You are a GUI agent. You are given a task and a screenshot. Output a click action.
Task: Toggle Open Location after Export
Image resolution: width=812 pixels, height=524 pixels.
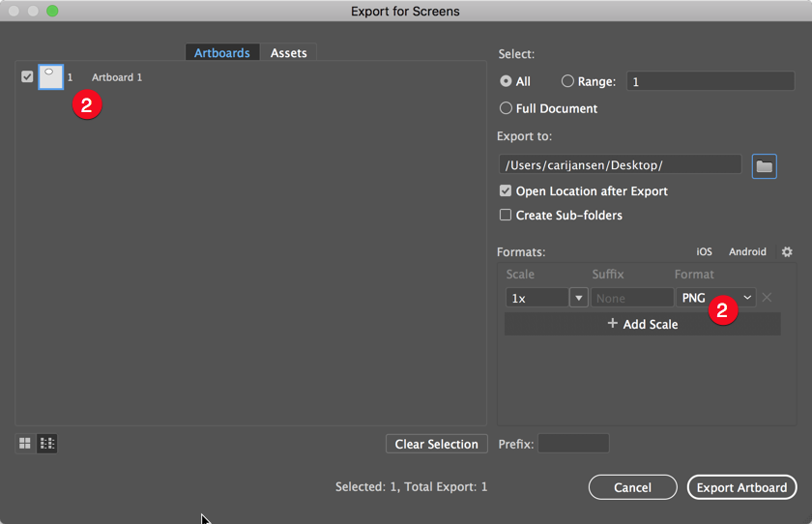pyautogui.click(x=506, y=191)
